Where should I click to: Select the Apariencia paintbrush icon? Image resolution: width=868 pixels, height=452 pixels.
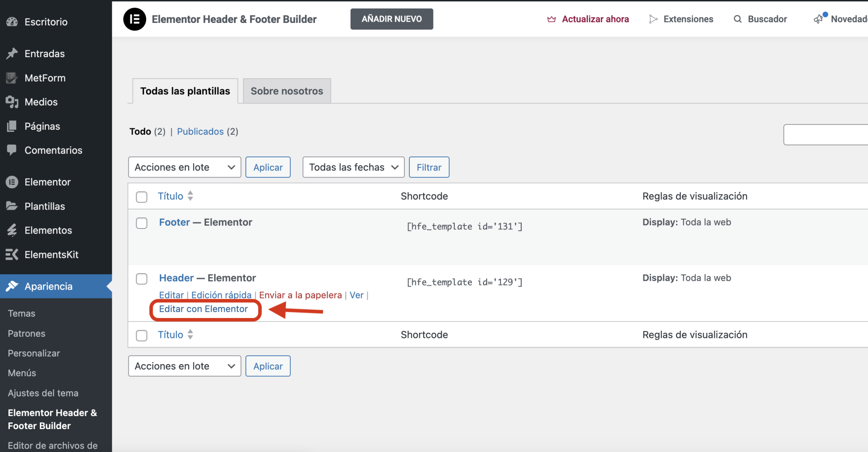point(12,286)
